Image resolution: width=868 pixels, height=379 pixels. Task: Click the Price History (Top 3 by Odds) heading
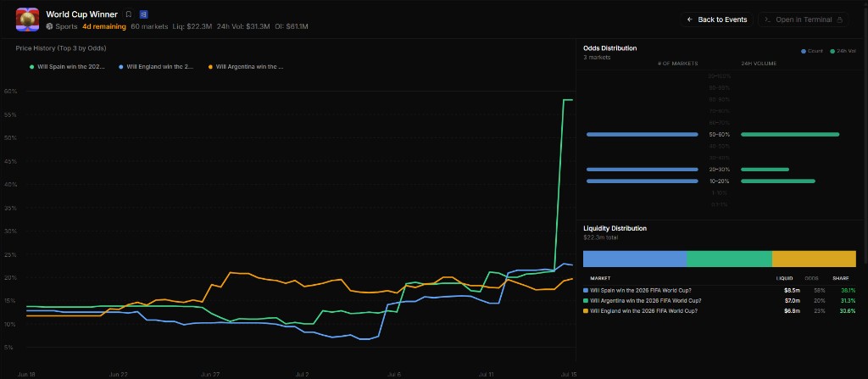click(61, 48)
